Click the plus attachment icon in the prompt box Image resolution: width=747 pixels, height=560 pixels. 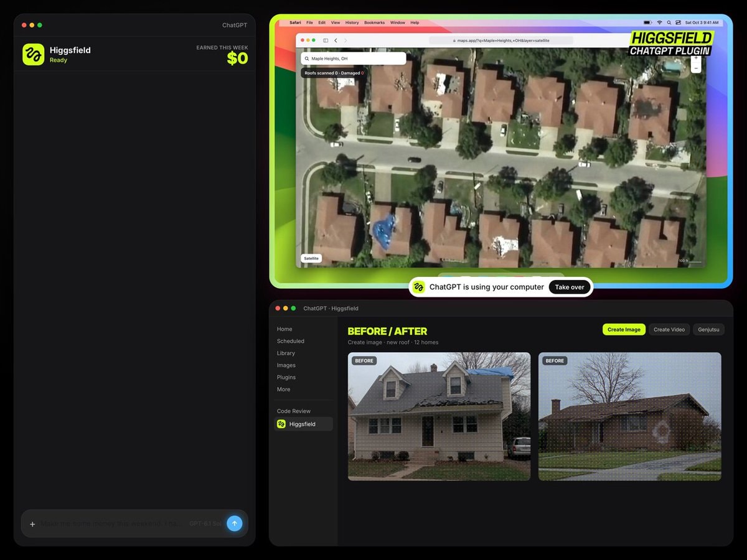click(x=32, y=524)
